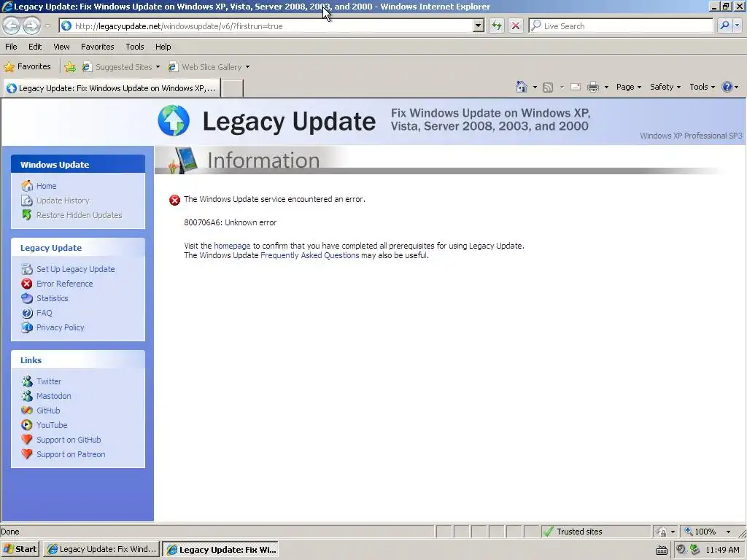Image resolution: width=747 pixels, height=560 pixels.
Task: Click the Read Mail envelope icon
Action: [x=575, y=87]
